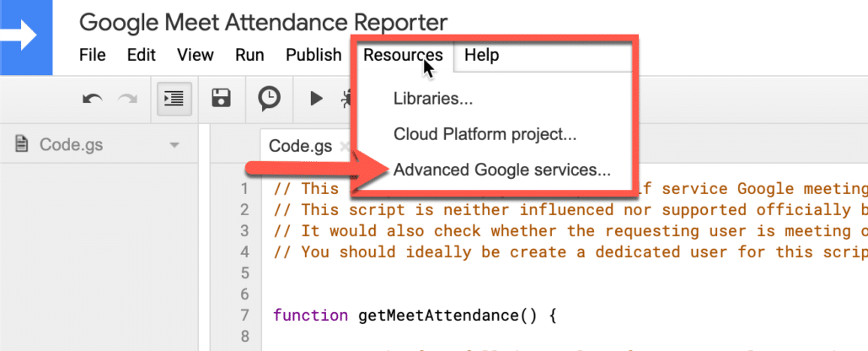Expand Code.gs file dropdown arrow in sidebar
This screenshot has width=868, height=351.
pyautogui.click(x=174, y=146)
